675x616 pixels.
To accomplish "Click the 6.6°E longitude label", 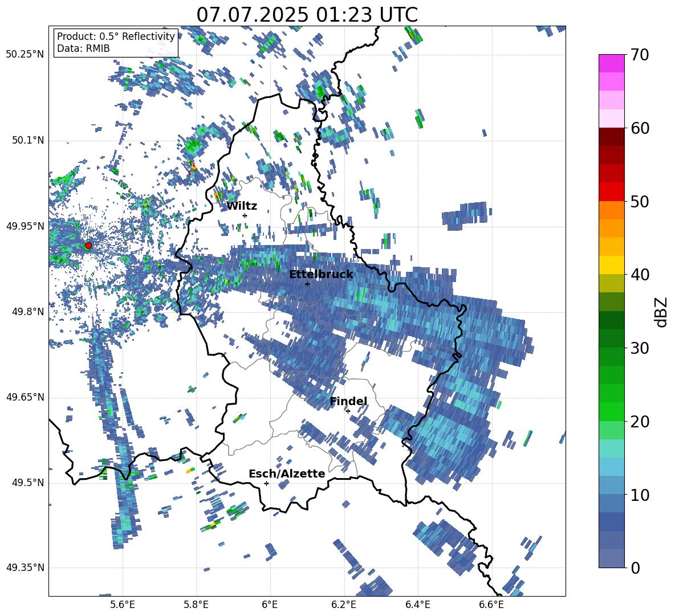I will (x=491, y=605).
